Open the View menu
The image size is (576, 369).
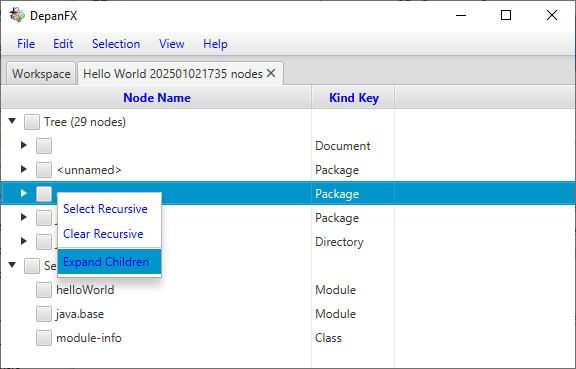[172, 44]
